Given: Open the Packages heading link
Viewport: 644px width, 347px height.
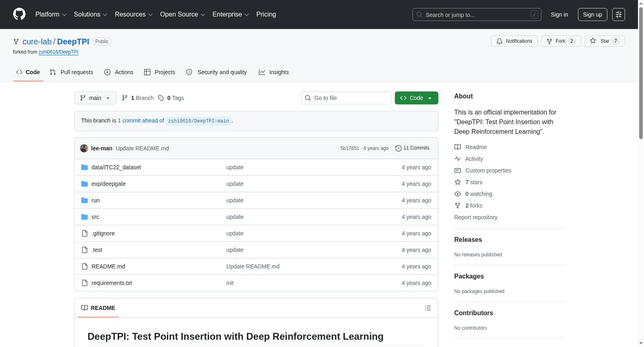Looking at the screenshot, I should pyautogui.click(x=469, y=276).
